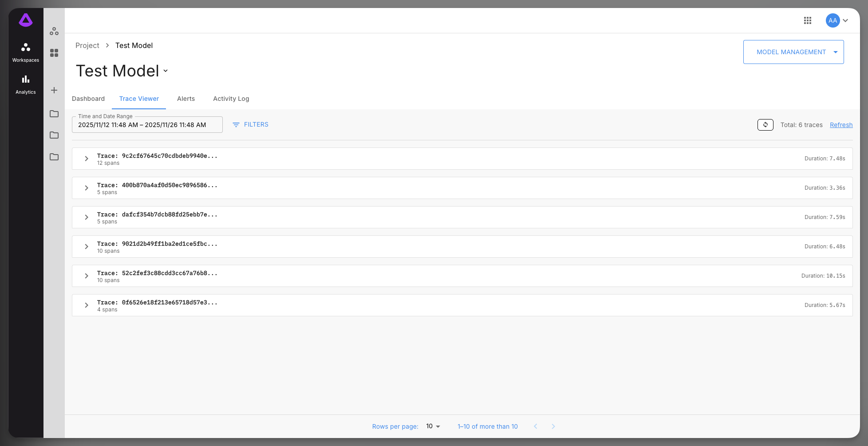Click the Duration: 10.15s text

(823, 276)
